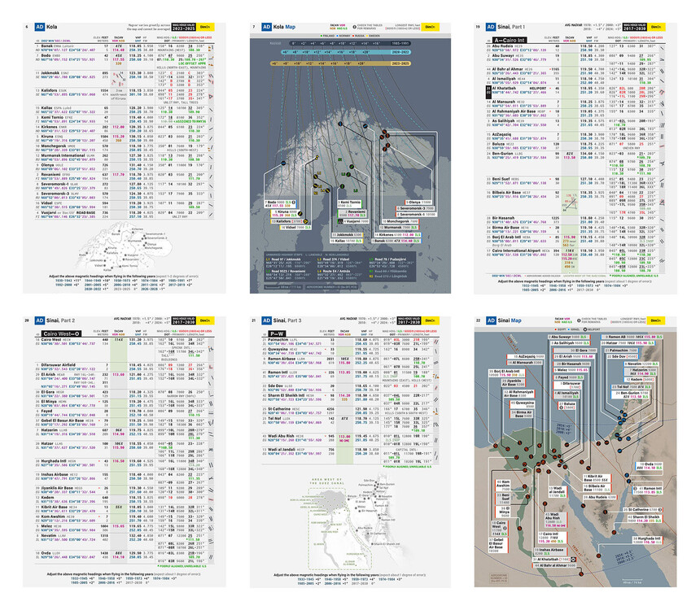Select the Kirkenes row in Kola table

[x=124, y=129]
